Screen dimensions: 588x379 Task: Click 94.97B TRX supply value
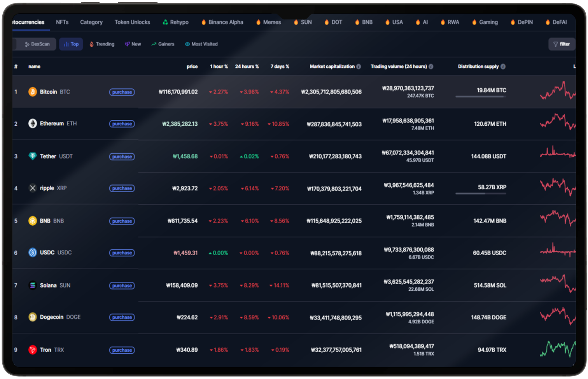click(492, 350)
